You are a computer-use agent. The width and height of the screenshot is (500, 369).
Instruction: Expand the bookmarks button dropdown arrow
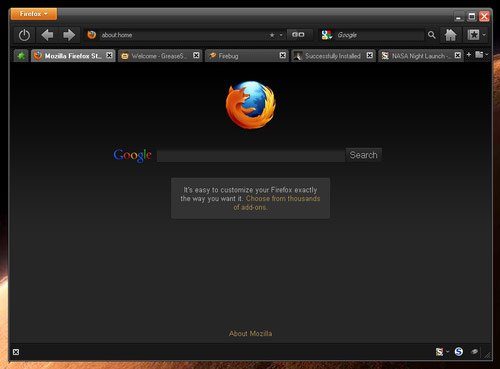tap(484, 35)
